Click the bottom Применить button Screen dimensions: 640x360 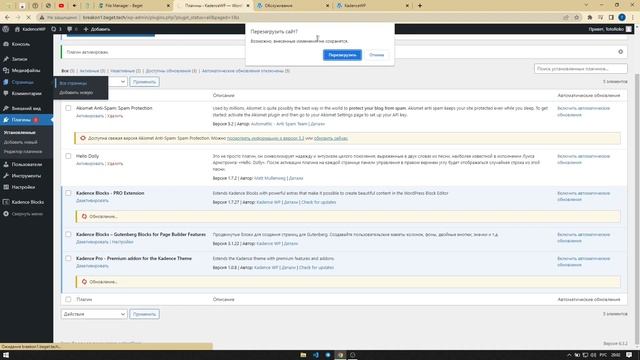pos(144,314)
